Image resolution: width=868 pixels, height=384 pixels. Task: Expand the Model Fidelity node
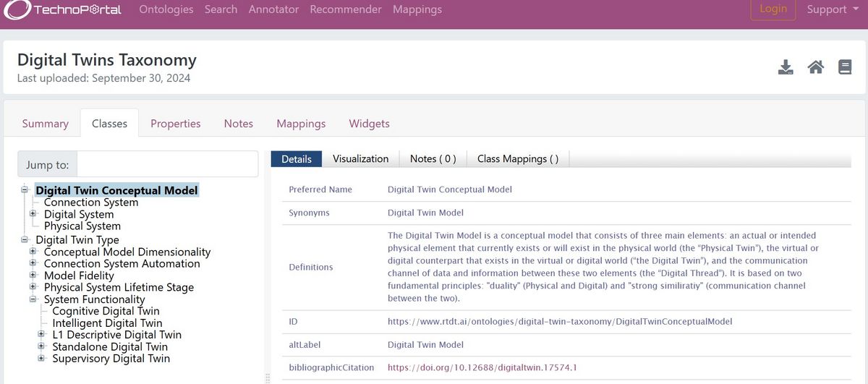(x=33, y=276)
